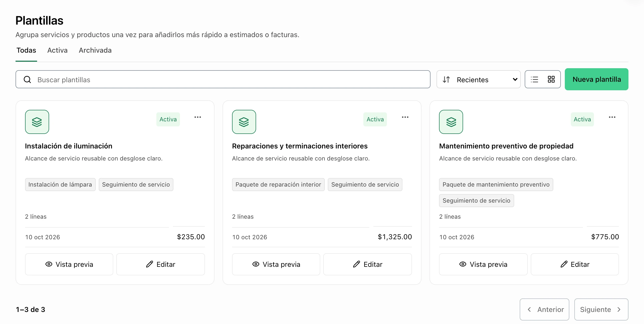Preview Reparaciones y terminaciones interiores template

point(276,264)
